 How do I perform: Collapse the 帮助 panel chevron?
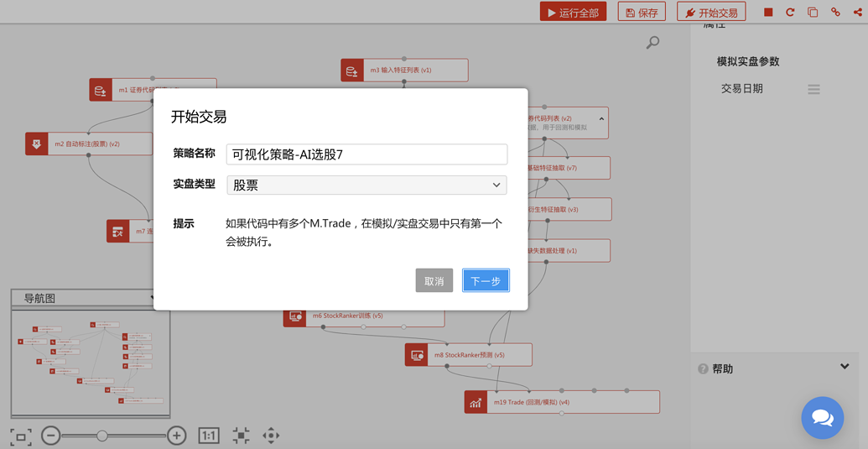click(x=845, y=367)
